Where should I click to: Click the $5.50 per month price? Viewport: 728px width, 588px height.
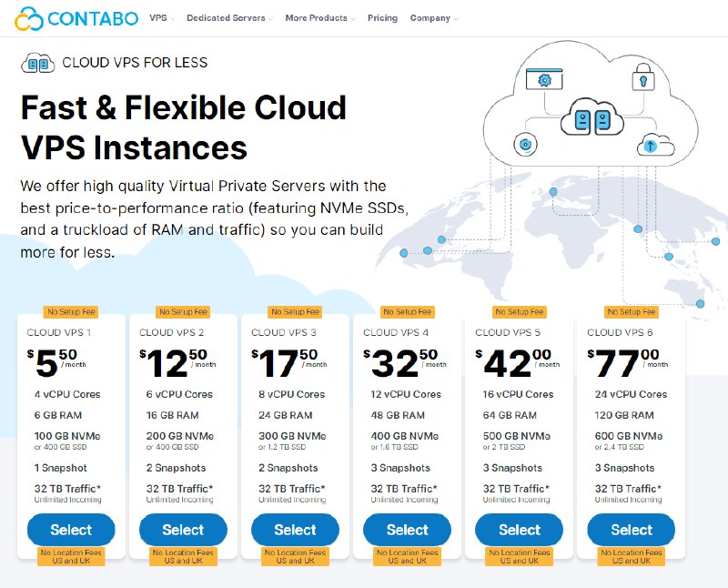(x=56, y=363)
